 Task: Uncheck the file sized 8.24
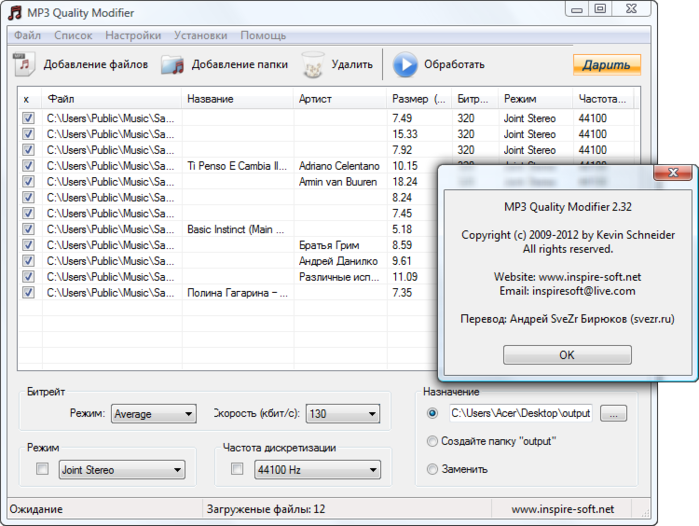pos(28,197)
